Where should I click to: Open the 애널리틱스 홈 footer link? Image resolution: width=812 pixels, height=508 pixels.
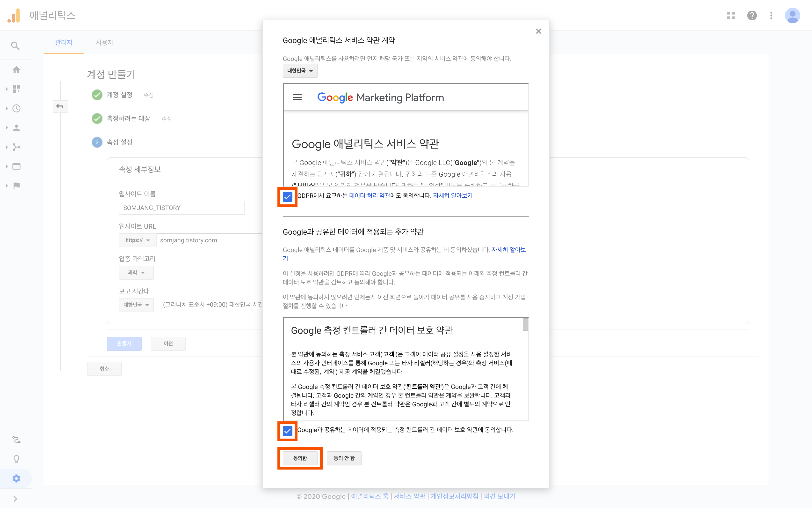pos(370,496)
